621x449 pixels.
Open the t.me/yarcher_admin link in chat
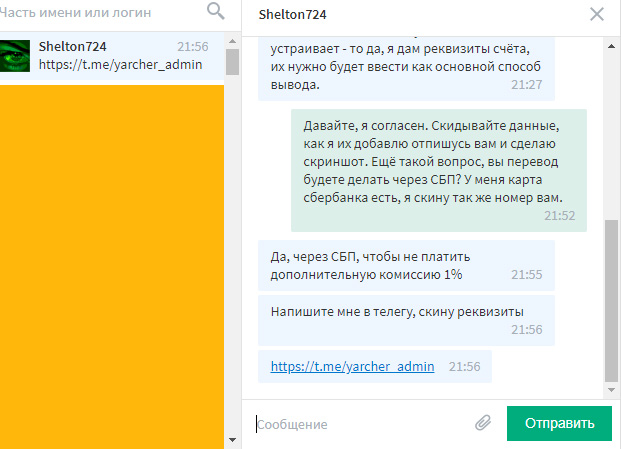click(x=352, y=366)
